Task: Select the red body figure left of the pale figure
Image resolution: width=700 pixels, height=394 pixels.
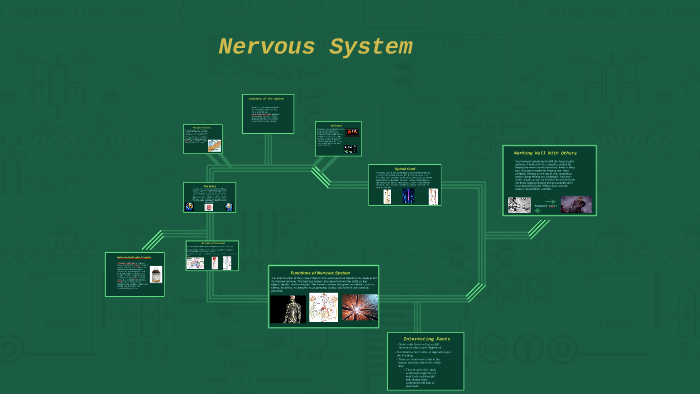Action: [x=215, y=263]
